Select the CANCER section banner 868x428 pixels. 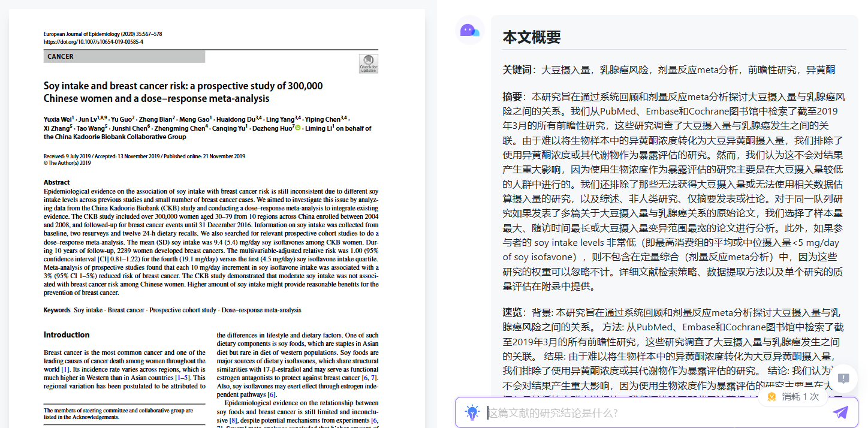pos(124,56)
